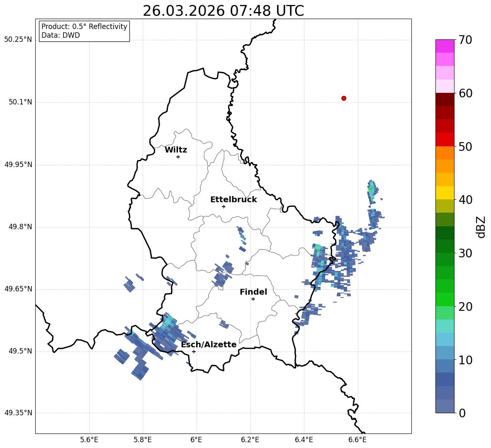
Task: Click the Ettelbruck station marker cross
Action: (x=224, y=206)
